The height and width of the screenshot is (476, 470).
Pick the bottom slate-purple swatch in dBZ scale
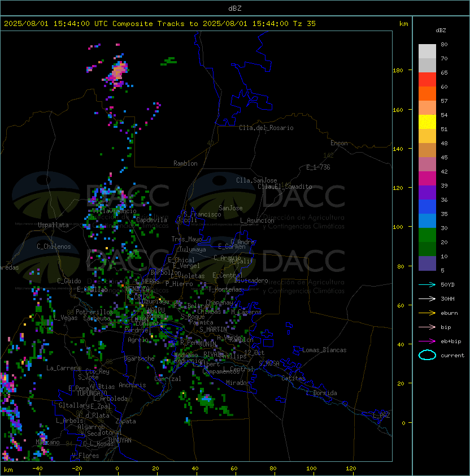pos(427,263)
